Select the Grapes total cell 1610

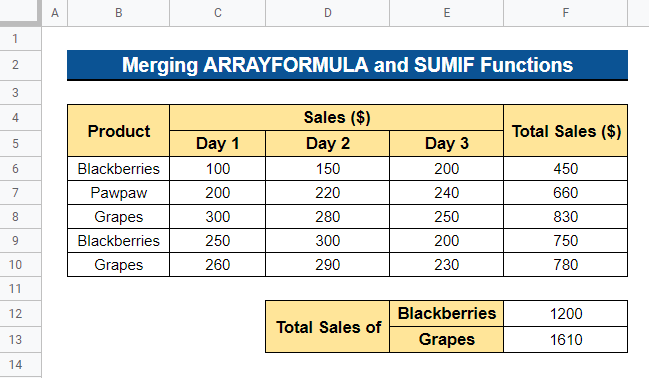coord(565,339)
